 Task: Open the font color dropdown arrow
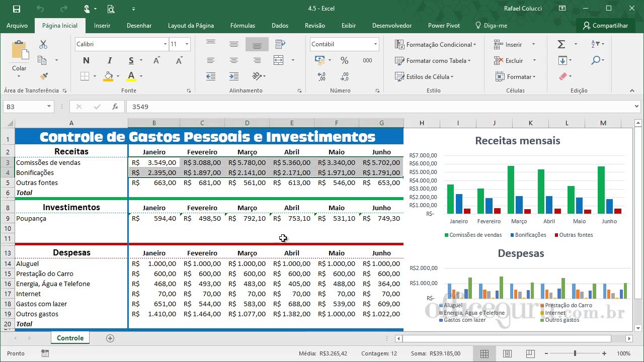pyautogui.click(x=141, y=76)
